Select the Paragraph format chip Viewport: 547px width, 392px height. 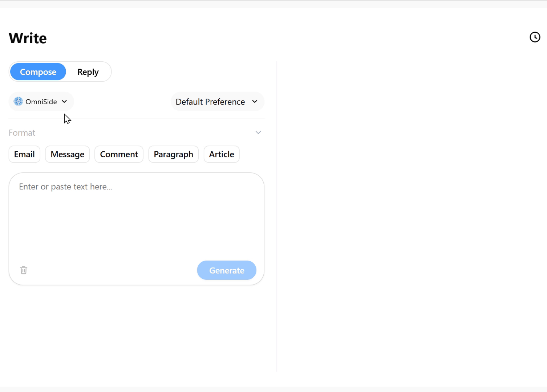coord(173,154)
